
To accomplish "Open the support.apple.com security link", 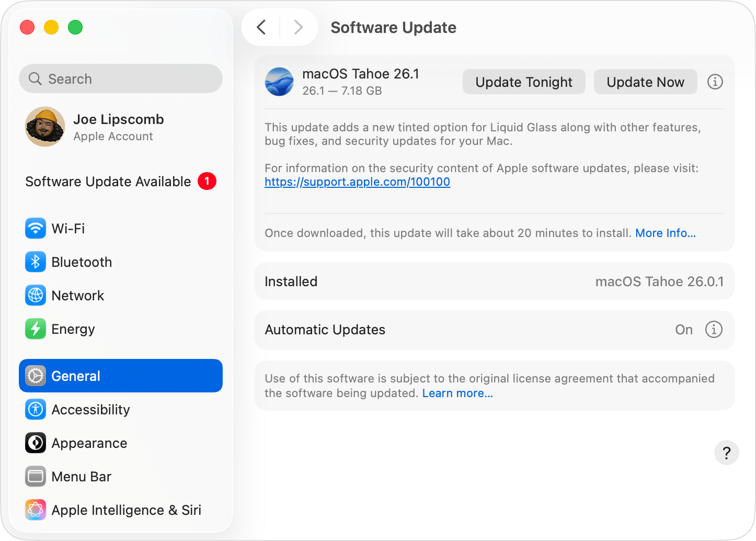I will coord(357,182).
